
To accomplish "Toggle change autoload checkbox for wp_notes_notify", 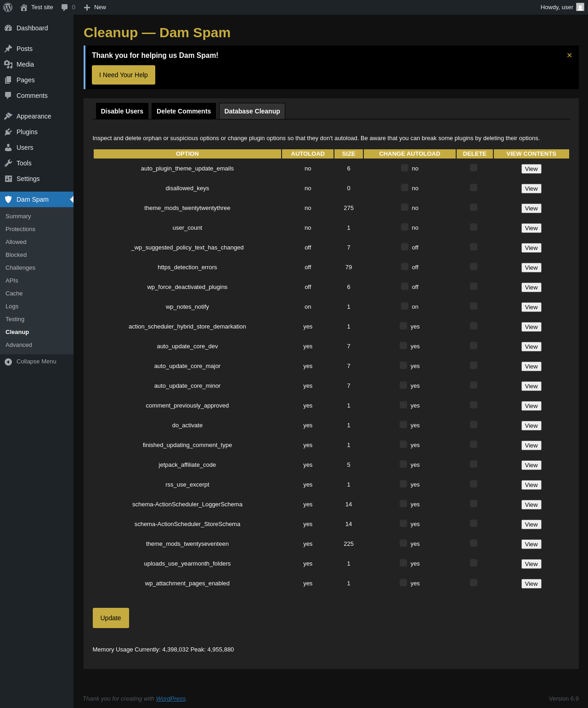I will (x=405, y=306).
